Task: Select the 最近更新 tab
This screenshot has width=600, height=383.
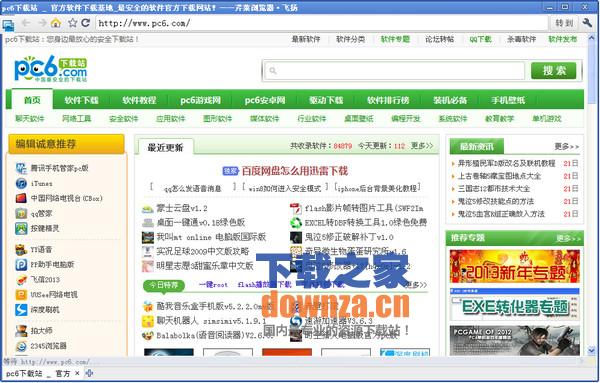Action: point(165,147)
